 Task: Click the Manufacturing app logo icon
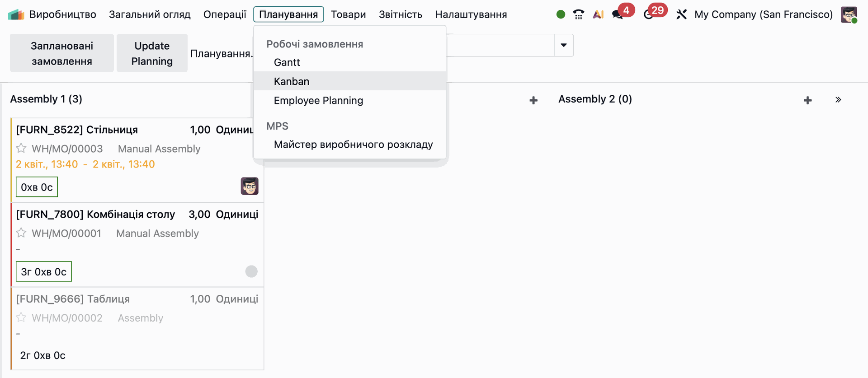pos(16,14)
